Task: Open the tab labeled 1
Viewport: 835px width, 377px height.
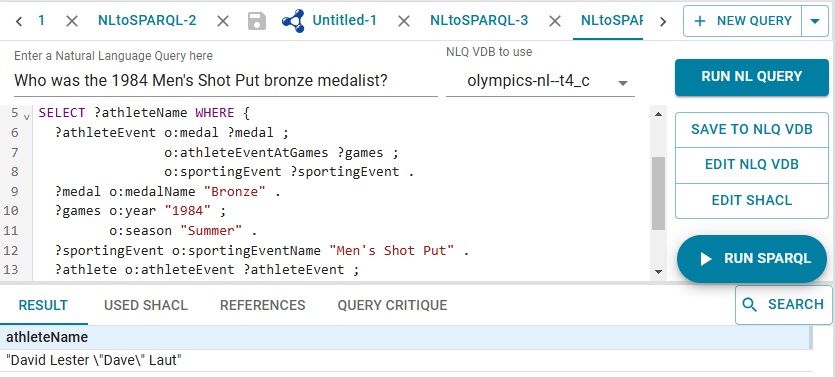Action: [x=42, y=21]
